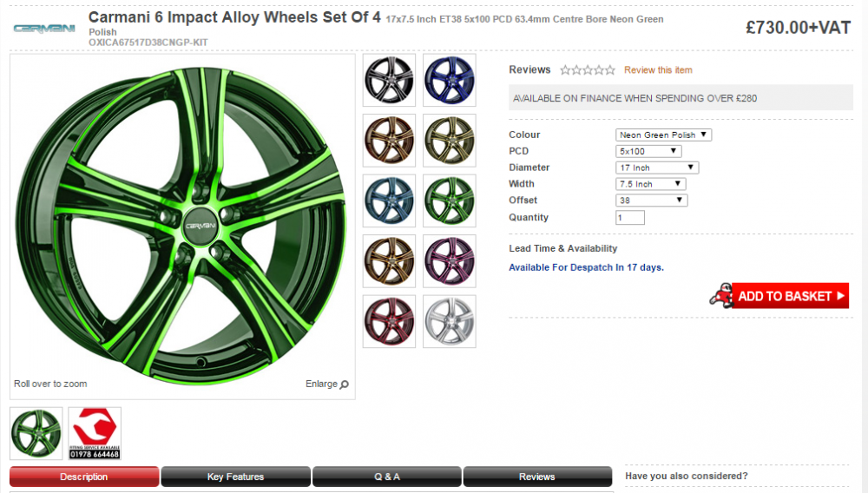
Task: Select the small green wheel thumbnail below image
Action: tap(36, 433)
